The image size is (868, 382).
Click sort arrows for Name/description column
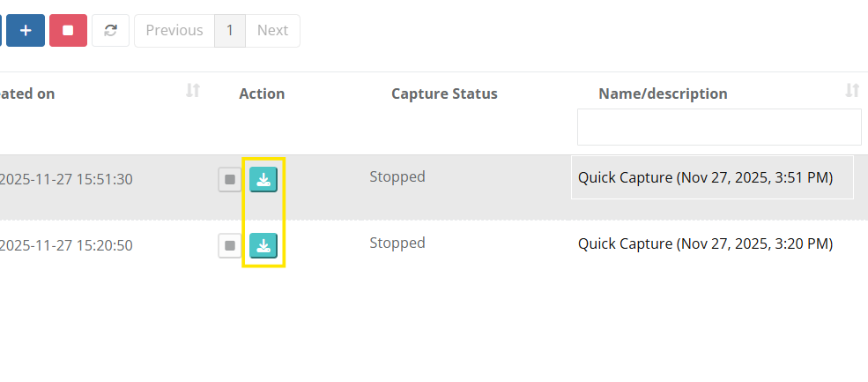(852, 91)
